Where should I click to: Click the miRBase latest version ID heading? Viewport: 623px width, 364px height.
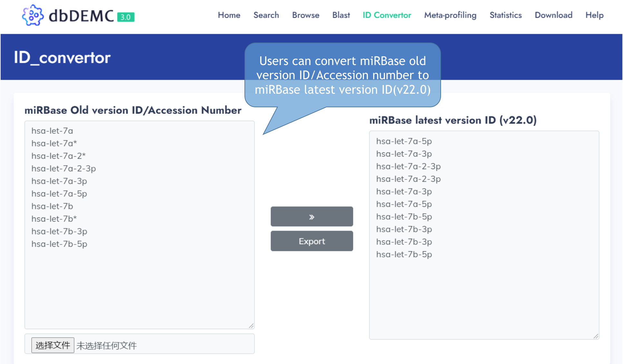point(453,120)
